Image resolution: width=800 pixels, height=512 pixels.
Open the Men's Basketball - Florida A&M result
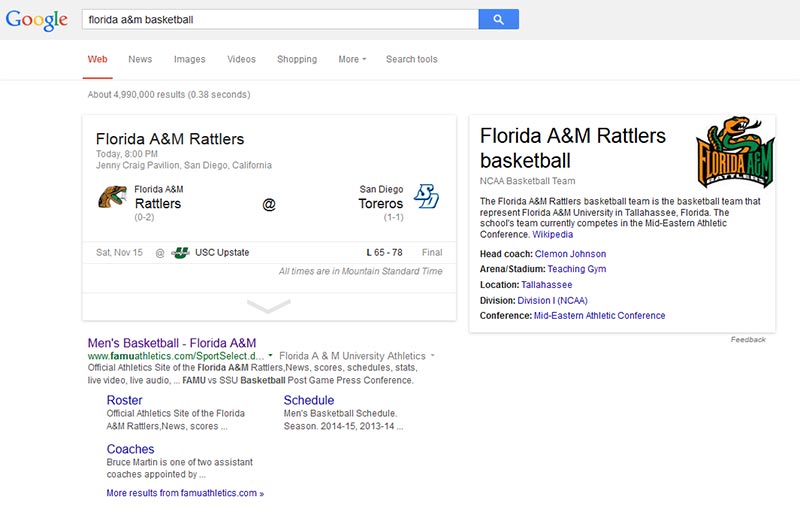point(171,342)
